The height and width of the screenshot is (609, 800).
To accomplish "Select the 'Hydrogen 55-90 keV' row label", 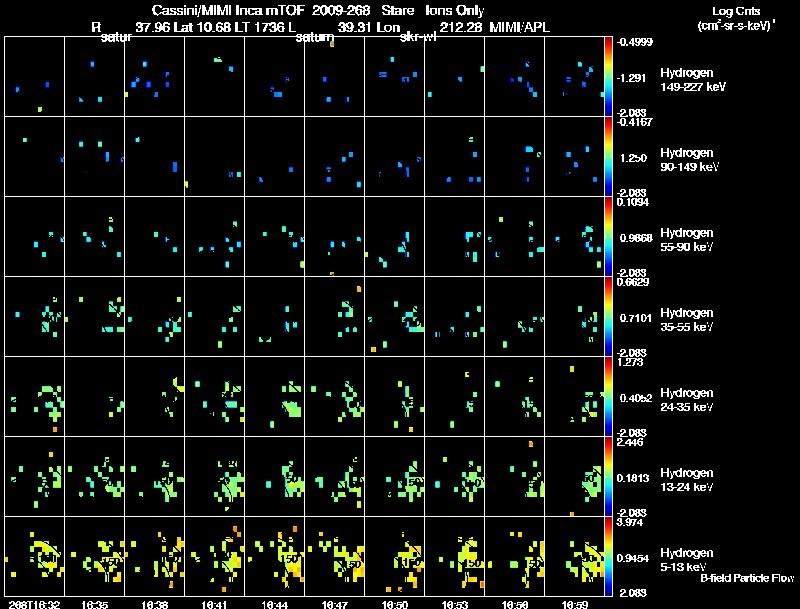I will click(687, 240).
